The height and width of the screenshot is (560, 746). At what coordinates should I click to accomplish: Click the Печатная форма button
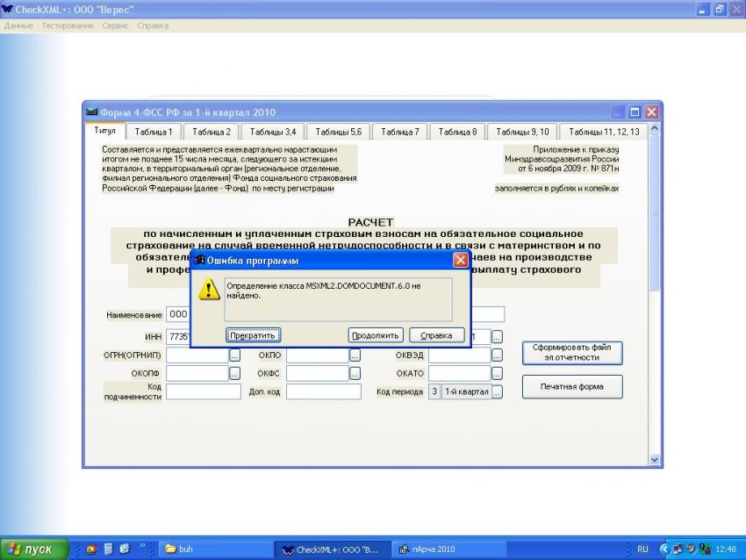[571, 386]
